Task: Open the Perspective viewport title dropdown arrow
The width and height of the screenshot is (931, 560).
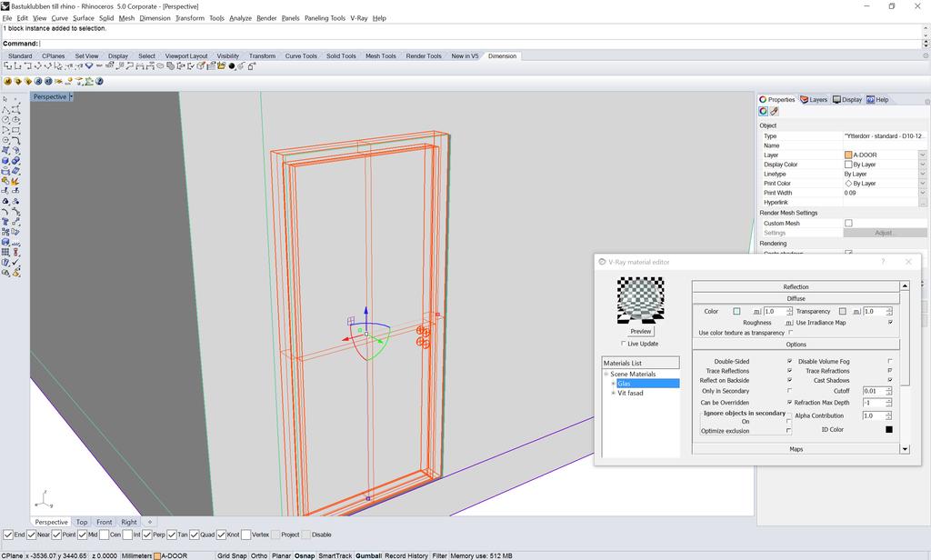Action: pos(71,96)
